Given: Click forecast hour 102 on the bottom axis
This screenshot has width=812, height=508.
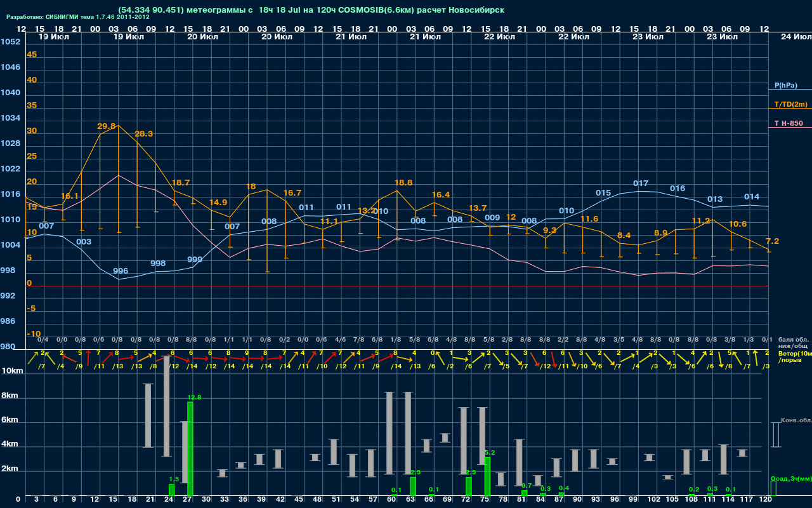Looking at the screenshot, I should pyautogui.click(x=654, y=500).
